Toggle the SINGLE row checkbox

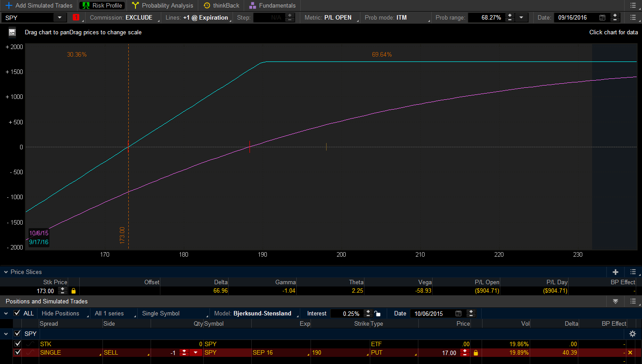tap(17, 352)
